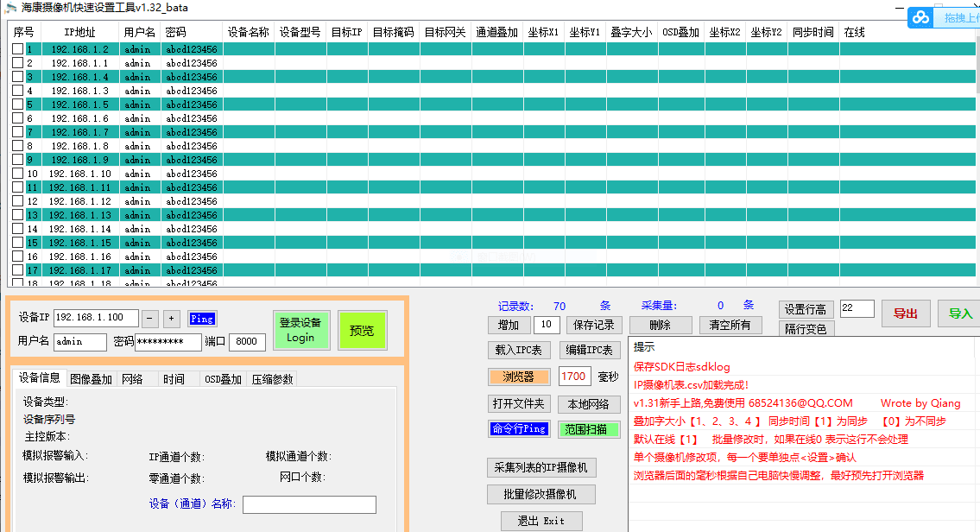Click 编辑IPC表 button
This screenshot has width=980, height=532.
(590, 350)
